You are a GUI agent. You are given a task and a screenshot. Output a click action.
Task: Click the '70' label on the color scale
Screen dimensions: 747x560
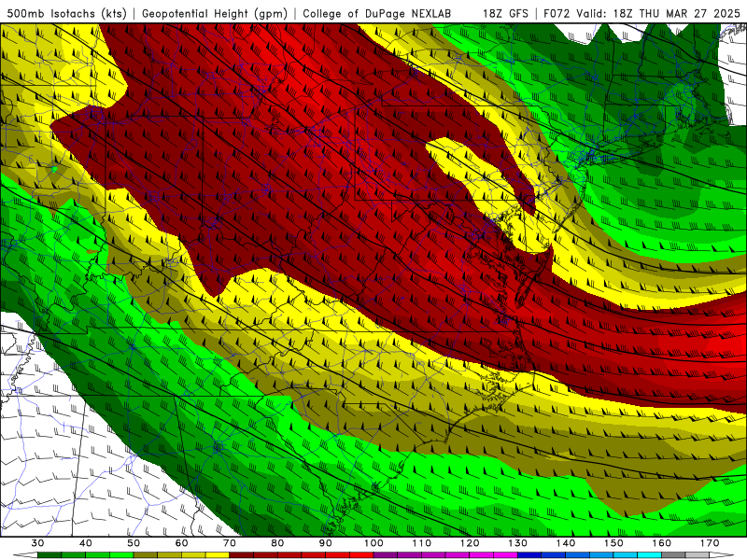(230, 543)
